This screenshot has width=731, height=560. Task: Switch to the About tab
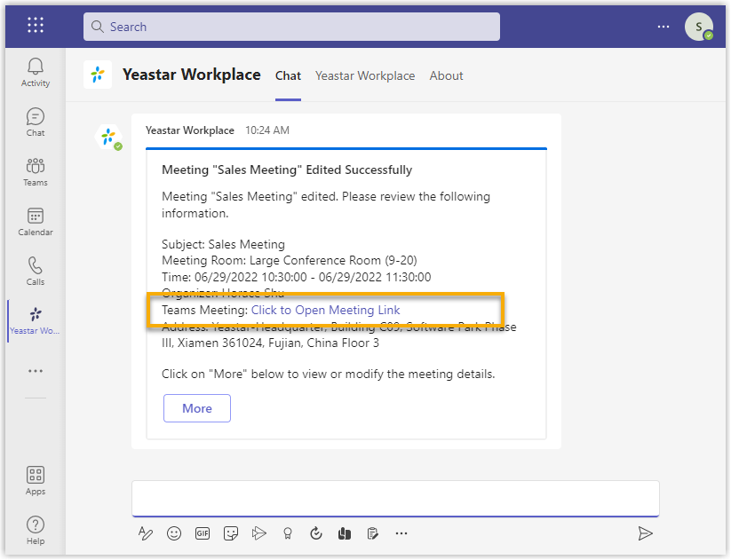pyautogui.click(x=446, y=75)
